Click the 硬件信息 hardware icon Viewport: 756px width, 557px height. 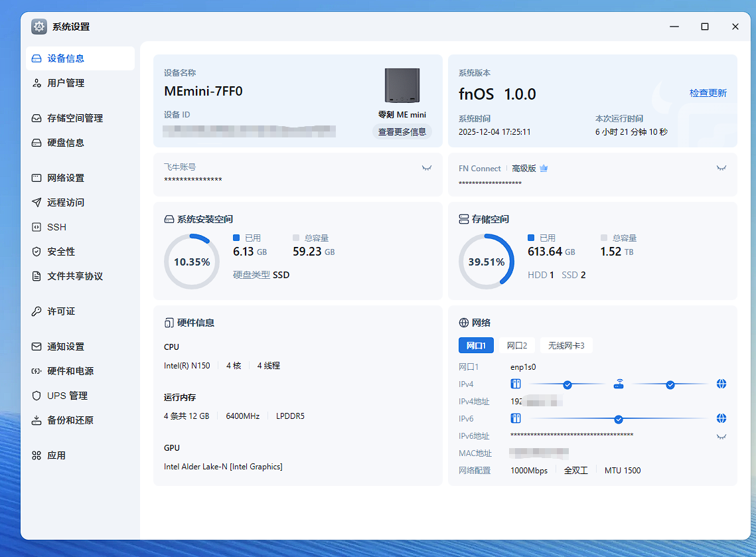(x=169, y=323)
